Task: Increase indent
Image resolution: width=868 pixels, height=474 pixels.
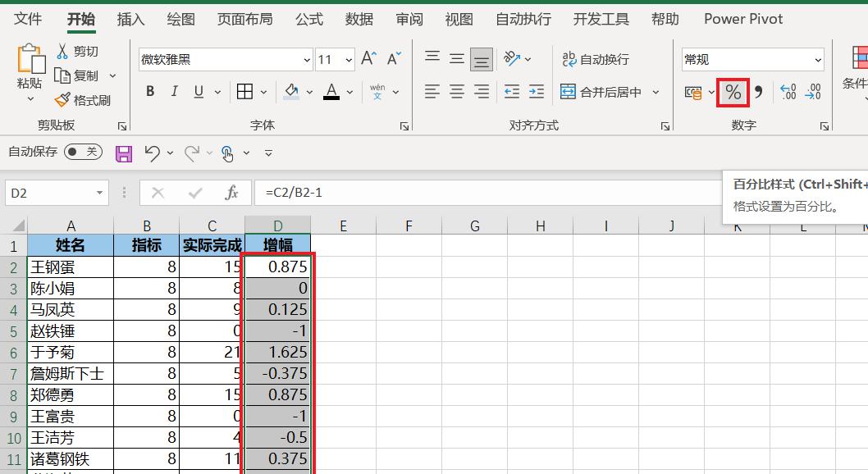Action: coord(537,91)
